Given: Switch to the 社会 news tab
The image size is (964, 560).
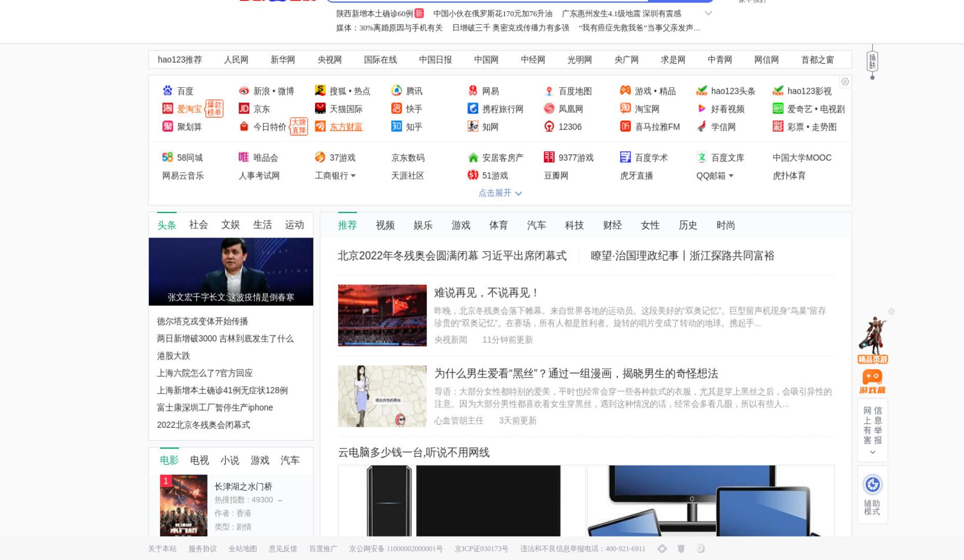Looking at the screenshot, I should [x=198, y=225].
